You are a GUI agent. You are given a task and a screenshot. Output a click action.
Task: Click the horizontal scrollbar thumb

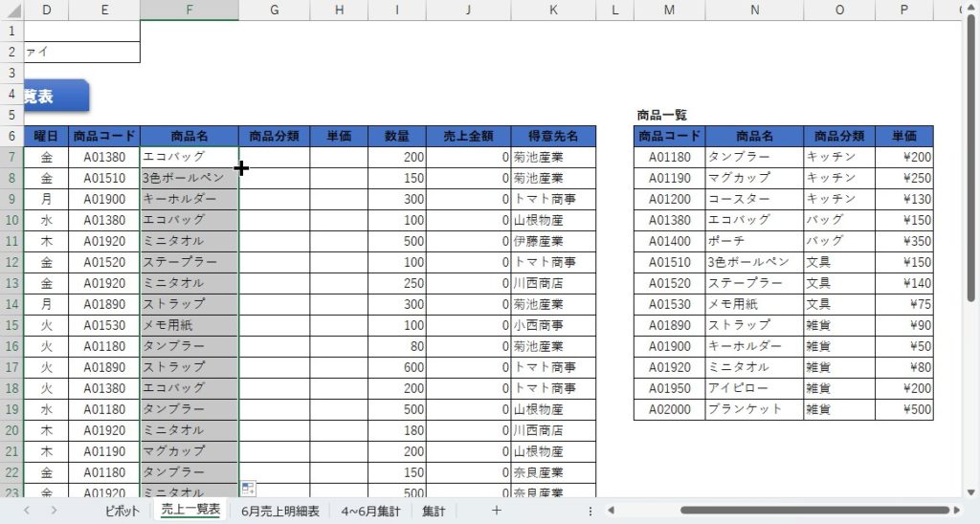pos(813,511)
